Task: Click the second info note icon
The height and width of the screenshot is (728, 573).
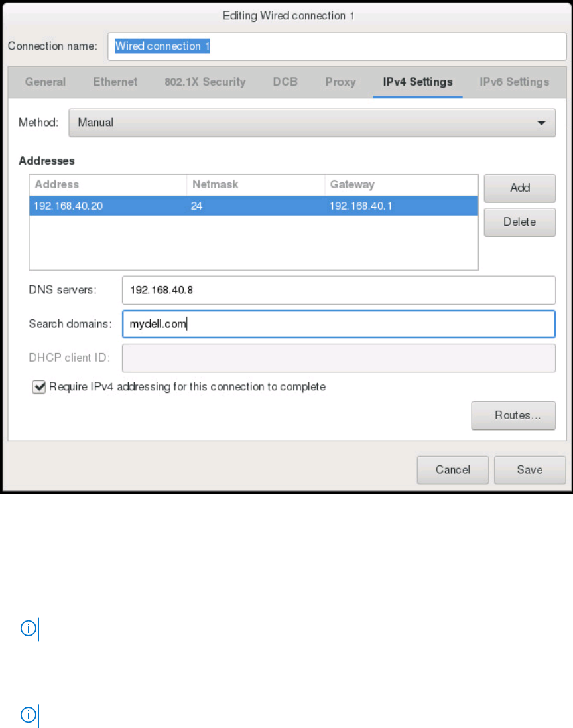Action: click(x=29, y=715)
